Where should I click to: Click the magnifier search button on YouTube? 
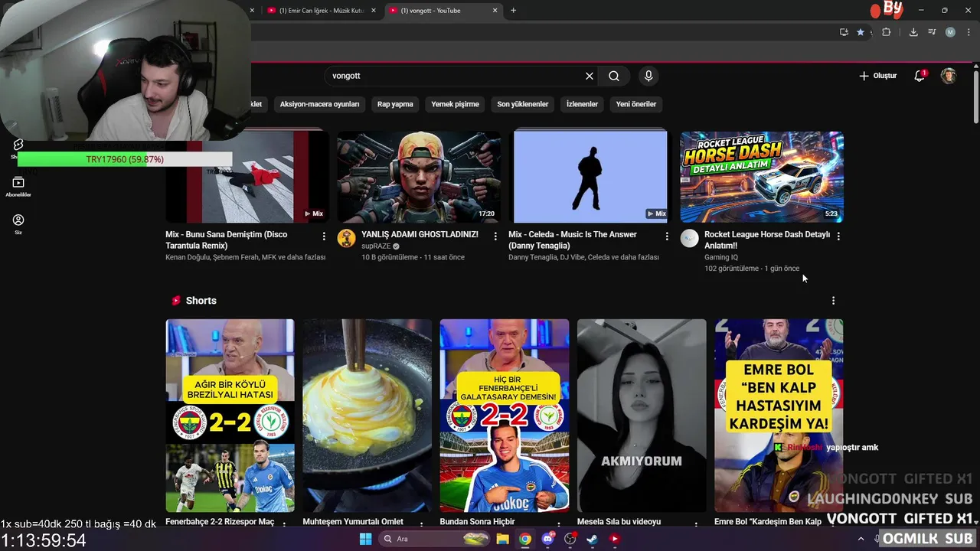tap(614, 76)
